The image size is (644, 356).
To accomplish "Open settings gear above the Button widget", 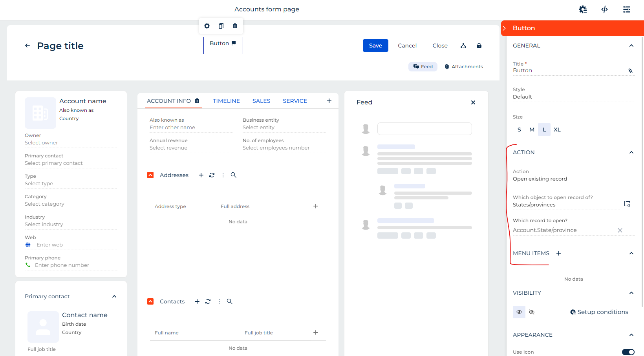I will 207,26.
